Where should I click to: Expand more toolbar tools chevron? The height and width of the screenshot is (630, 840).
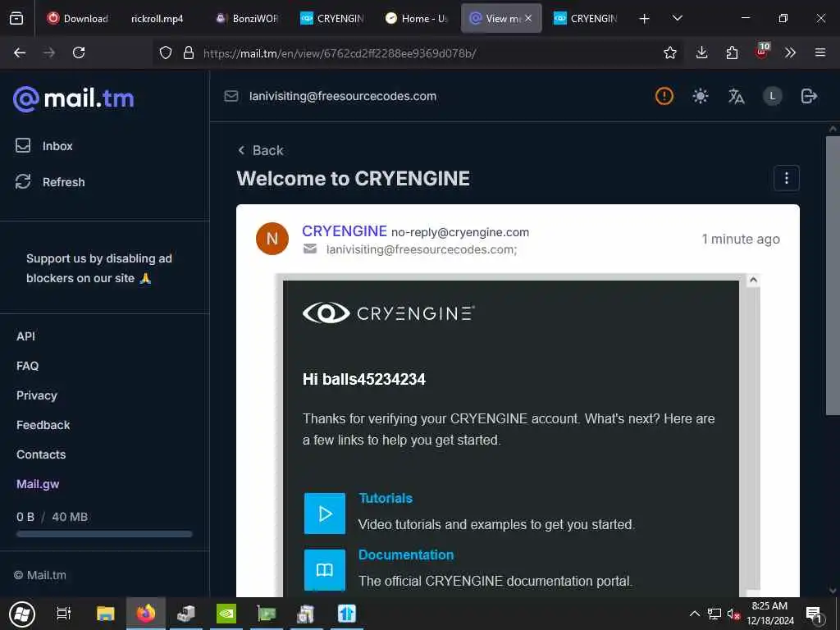click(x=790, y=52)
